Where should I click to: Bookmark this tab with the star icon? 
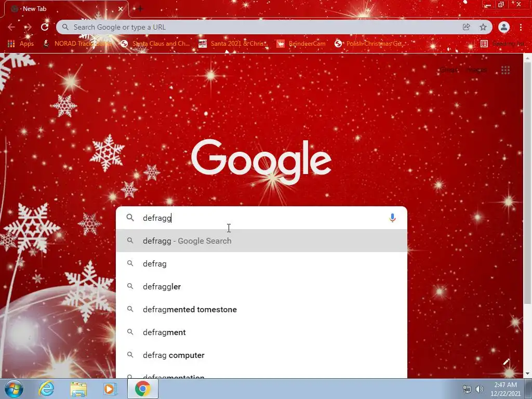click(483, 27)
